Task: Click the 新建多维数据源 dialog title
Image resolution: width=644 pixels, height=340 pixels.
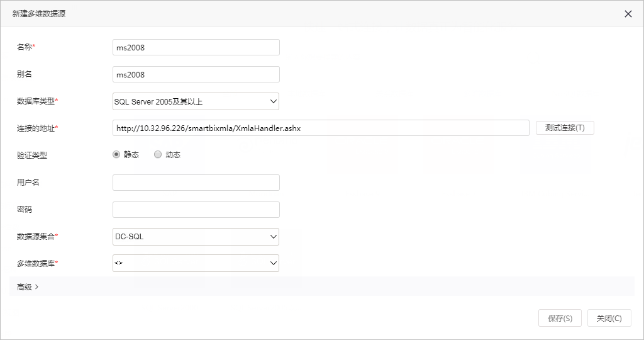Action: click(x=39, y=14)
